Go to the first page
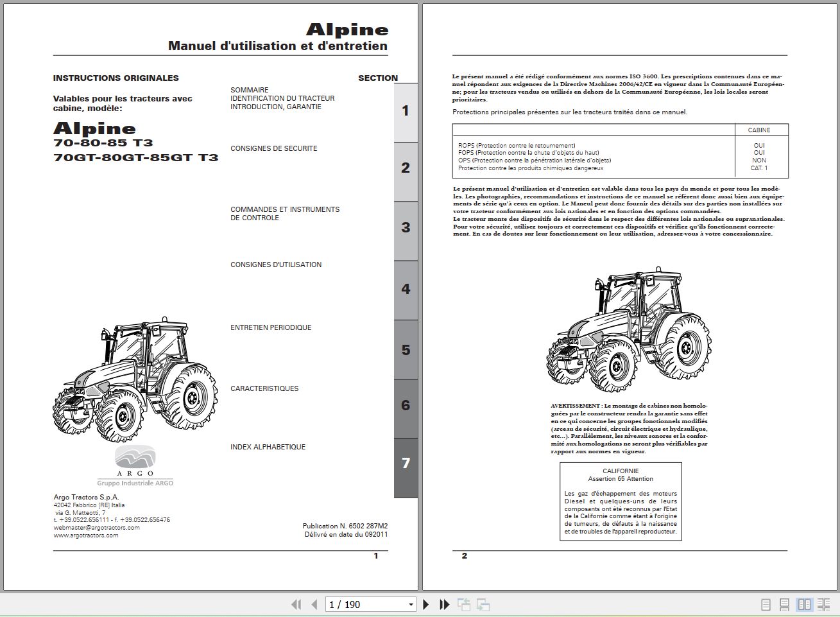The width and height of the screenshot is (840, 617). 296,604
